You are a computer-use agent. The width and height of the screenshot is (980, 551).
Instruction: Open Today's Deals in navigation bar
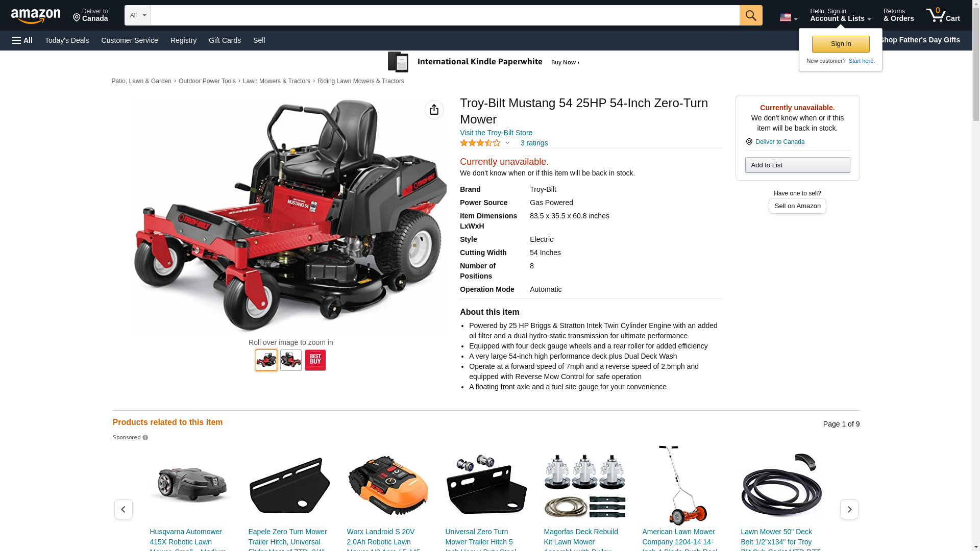pos(67,40)
